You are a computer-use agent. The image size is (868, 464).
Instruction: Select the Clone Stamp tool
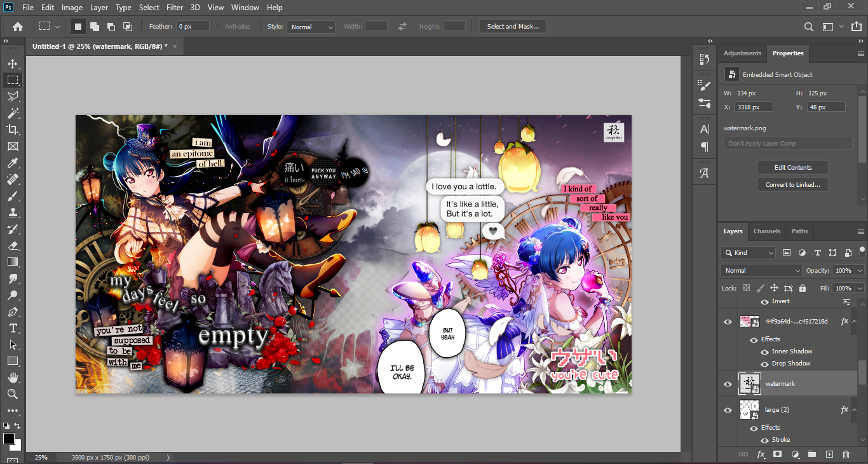tap(12, 212)
